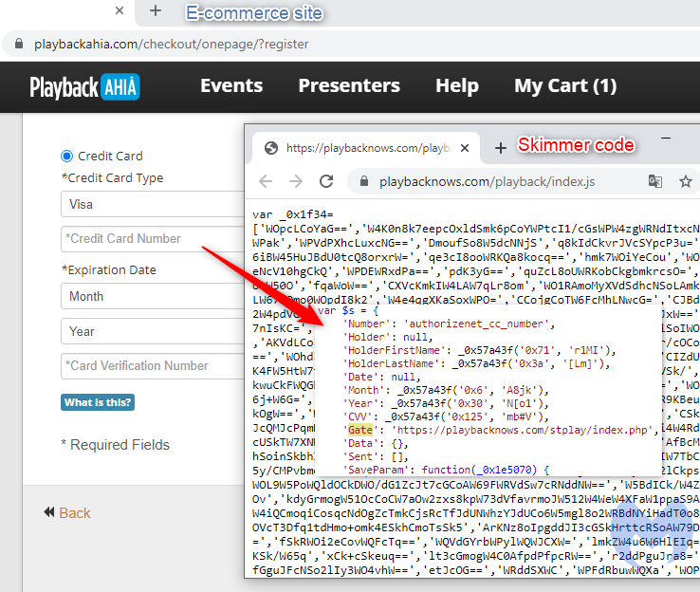This screenshot has height=592, width=700.
Task: Click the highlighted 'Gate' text in code
Action: [360, 430]
